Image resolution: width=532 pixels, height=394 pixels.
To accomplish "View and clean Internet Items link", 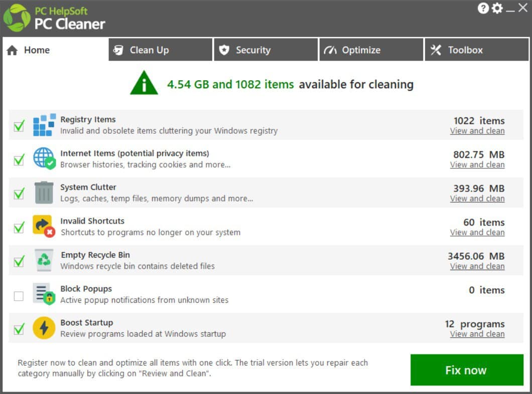I will pyautogui.click(x=477, y=165).
